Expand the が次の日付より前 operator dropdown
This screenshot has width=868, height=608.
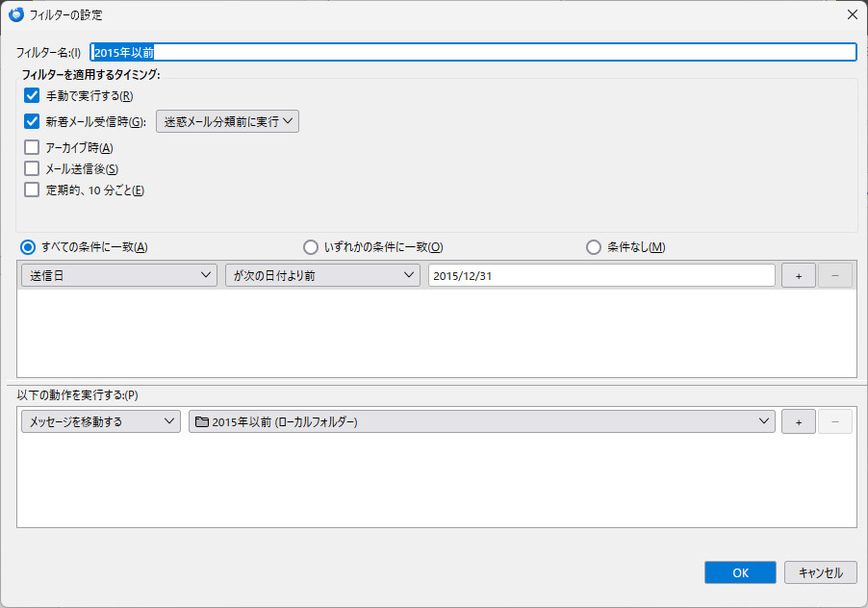pos(321,275)
